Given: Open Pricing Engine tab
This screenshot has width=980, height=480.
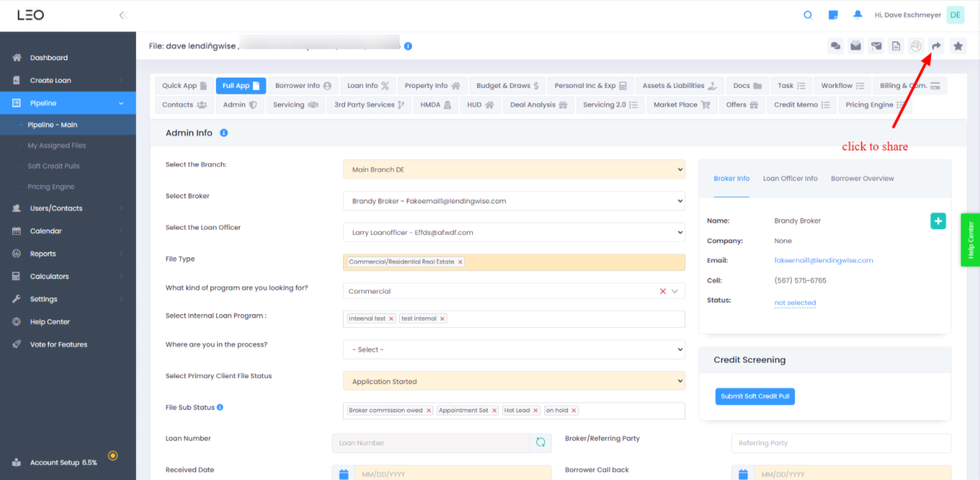Looking at the screenshot, I should coord(876,105).
